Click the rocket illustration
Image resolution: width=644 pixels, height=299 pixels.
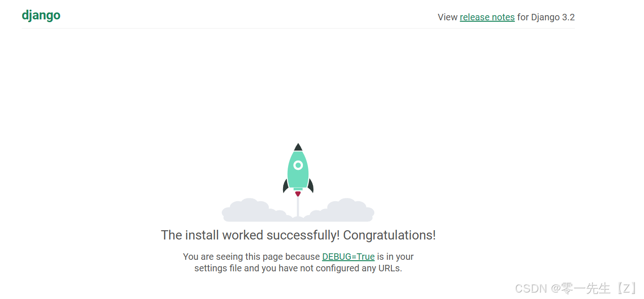pyautogui.click(x=298, y=182)
